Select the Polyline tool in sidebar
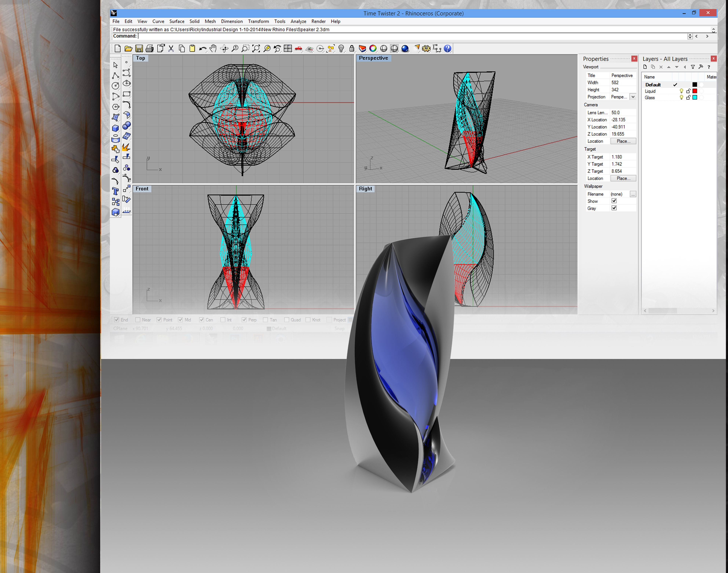The image size is (728, 573). point(115,75)
